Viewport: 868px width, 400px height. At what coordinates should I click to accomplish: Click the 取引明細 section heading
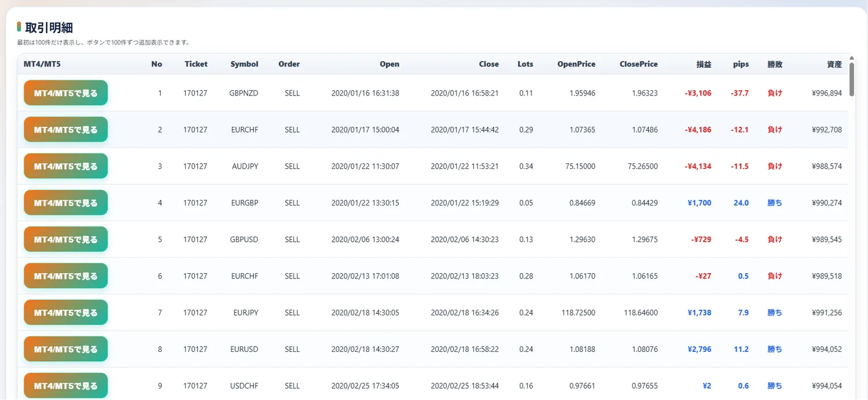pos(49,28)
